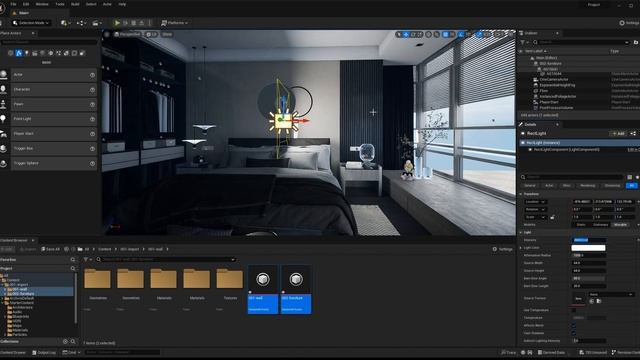Open the Source Texture asset dropdown

pos(611,294)
